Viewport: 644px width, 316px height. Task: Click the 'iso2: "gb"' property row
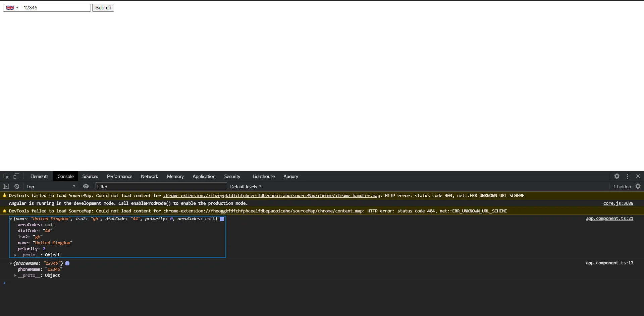tap(30, 237)
